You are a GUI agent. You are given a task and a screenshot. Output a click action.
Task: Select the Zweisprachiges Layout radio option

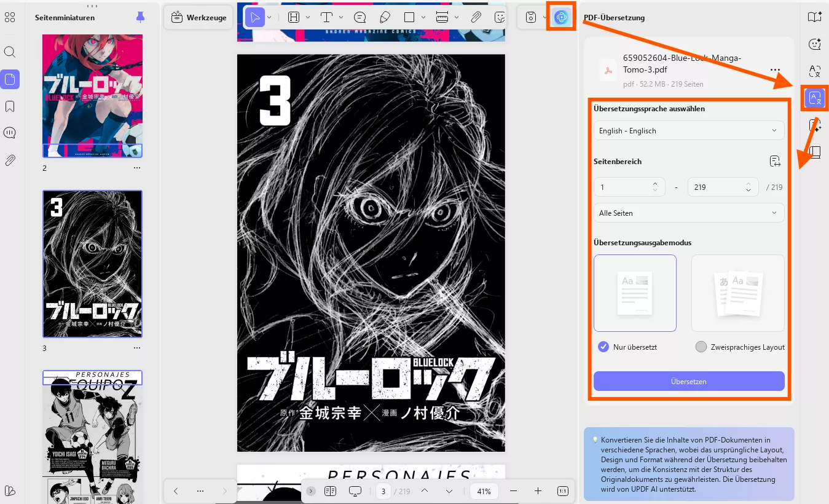pos(701,347)
